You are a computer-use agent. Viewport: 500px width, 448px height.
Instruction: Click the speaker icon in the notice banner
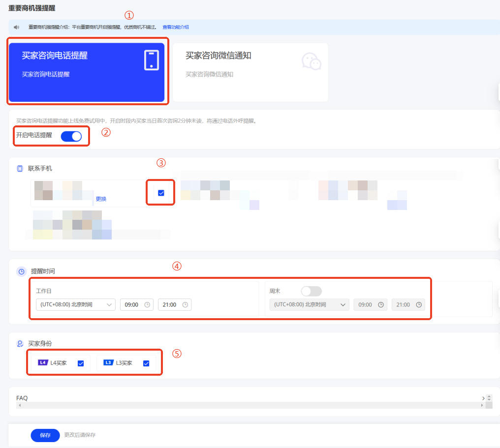pyautogui.click(x=17, y=27)
